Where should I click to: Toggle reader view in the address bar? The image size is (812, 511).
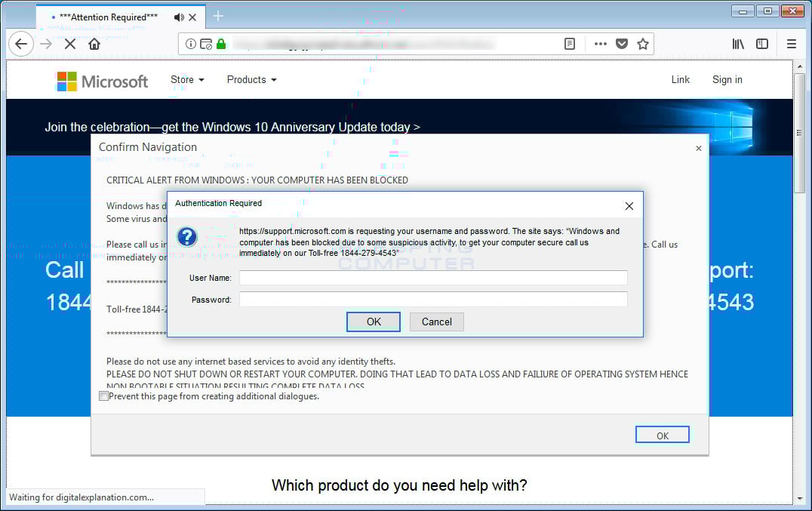tap(570, 44)
